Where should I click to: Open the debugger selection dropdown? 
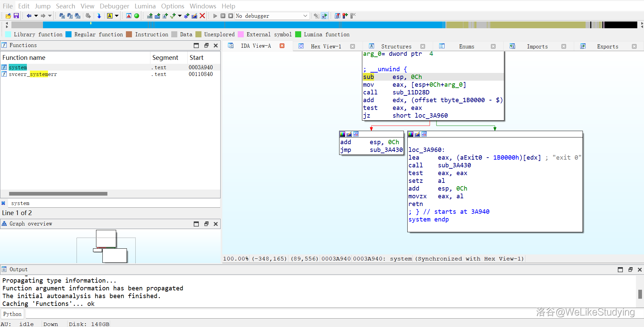[305, 16]
